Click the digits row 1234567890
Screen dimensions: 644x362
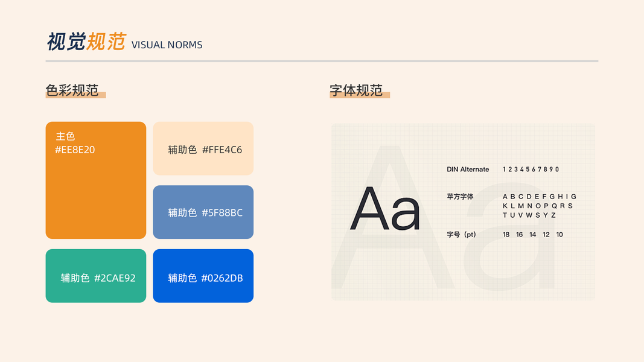pos(531,169)
